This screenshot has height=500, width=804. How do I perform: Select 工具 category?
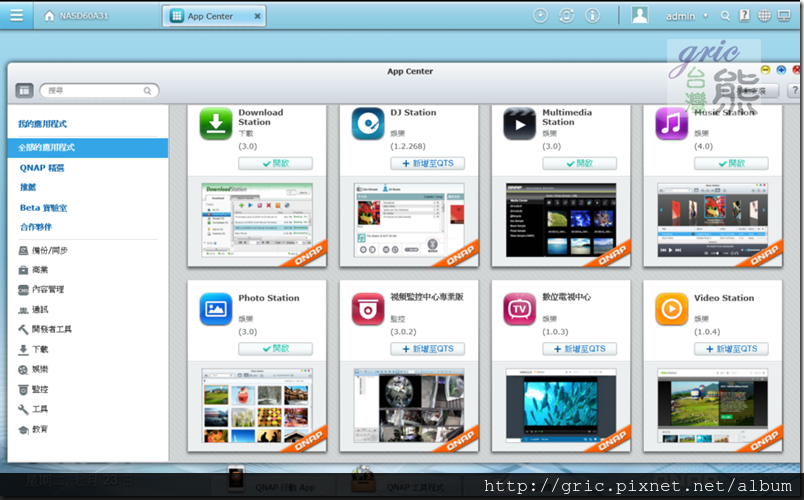click(x=33, y=409)
